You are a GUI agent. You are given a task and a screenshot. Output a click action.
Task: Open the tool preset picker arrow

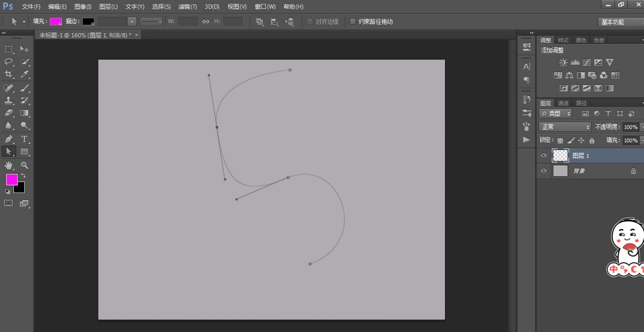[x=24, y=21]
